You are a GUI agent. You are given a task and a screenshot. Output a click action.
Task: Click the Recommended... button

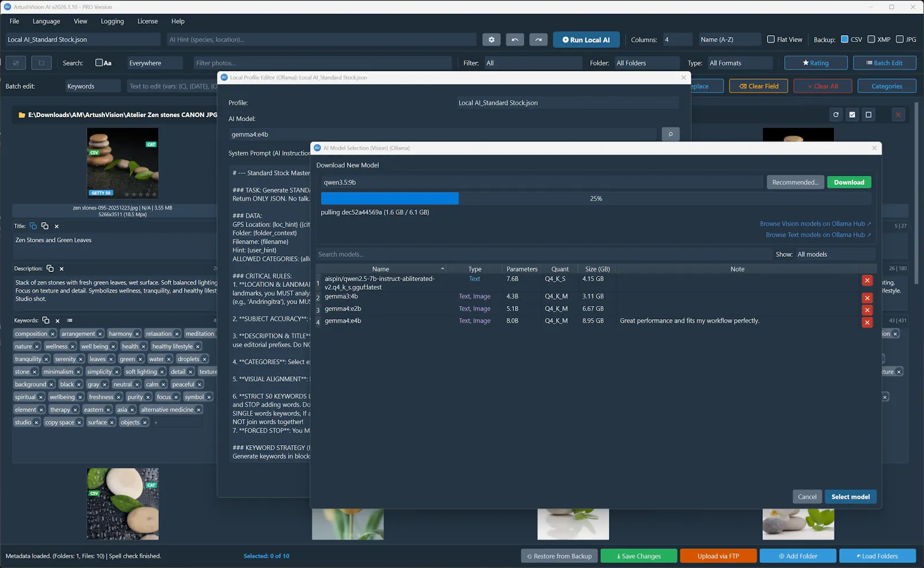[x=795, y=182]
